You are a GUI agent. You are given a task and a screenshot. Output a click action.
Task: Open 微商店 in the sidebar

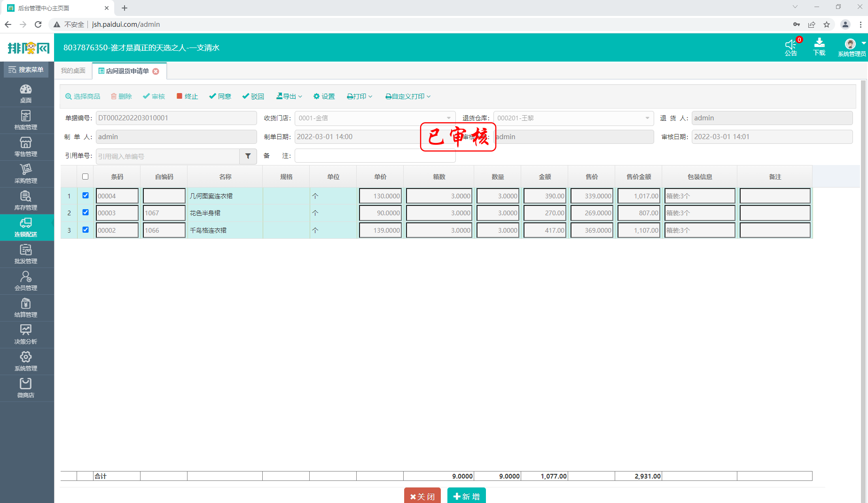click(26, 388)
